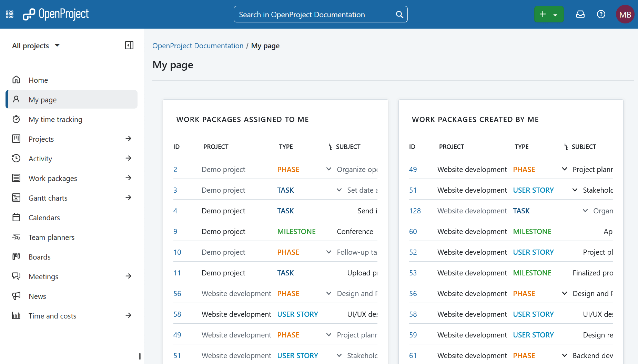
Task: Open Calendars from the sidebar
Action: coord(44,218)
